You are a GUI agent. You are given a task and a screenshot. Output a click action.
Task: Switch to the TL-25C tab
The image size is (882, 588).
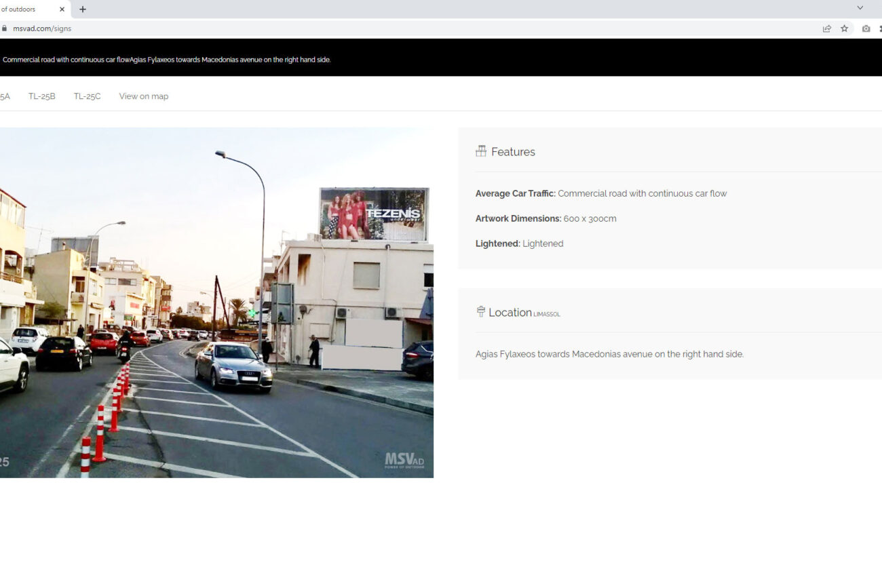click(x=87, y=96)
